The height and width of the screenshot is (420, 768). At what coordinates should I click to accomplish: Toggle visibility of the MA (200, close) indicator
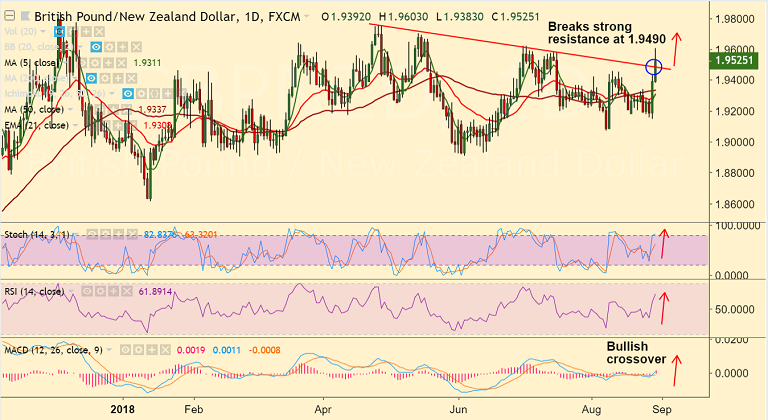[91, 78]
